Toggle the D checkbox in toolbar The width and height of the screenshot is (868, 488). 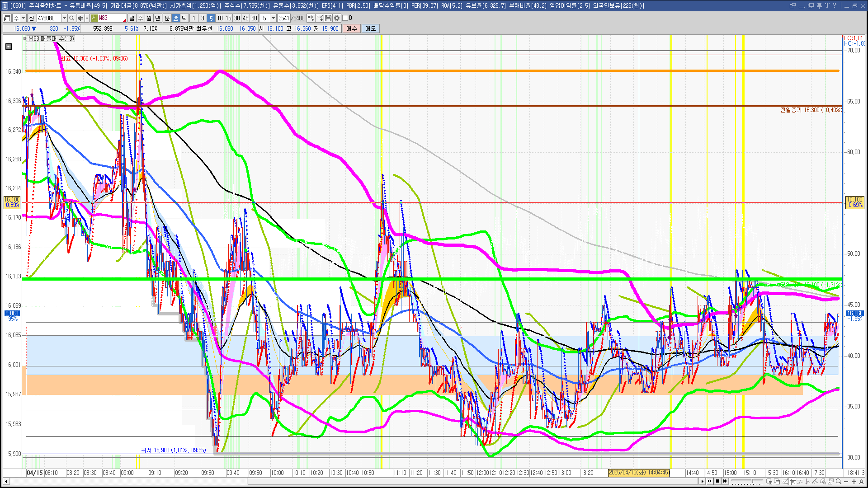coord(345,18)
